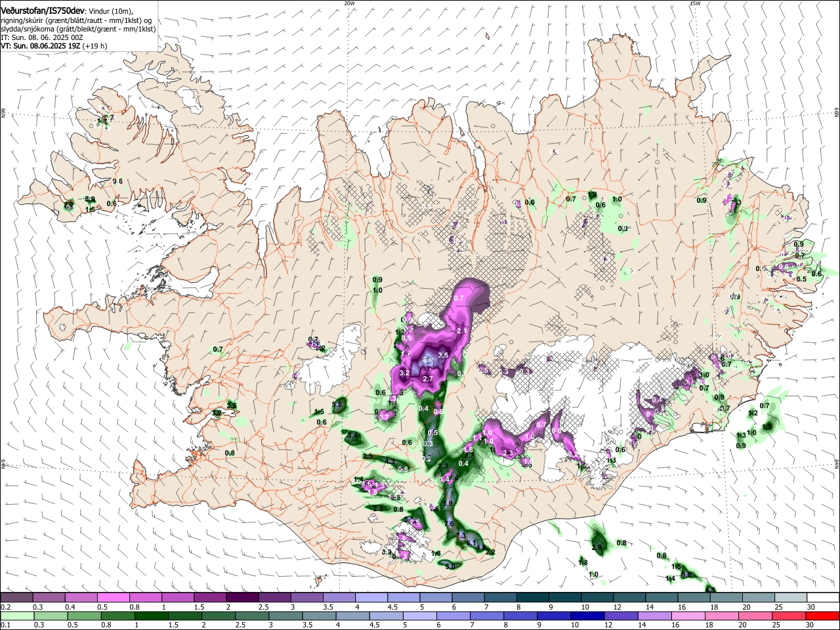840x630 pixels.
Task: Click the '5.0' value near the south coast
Action: [450, 566]
